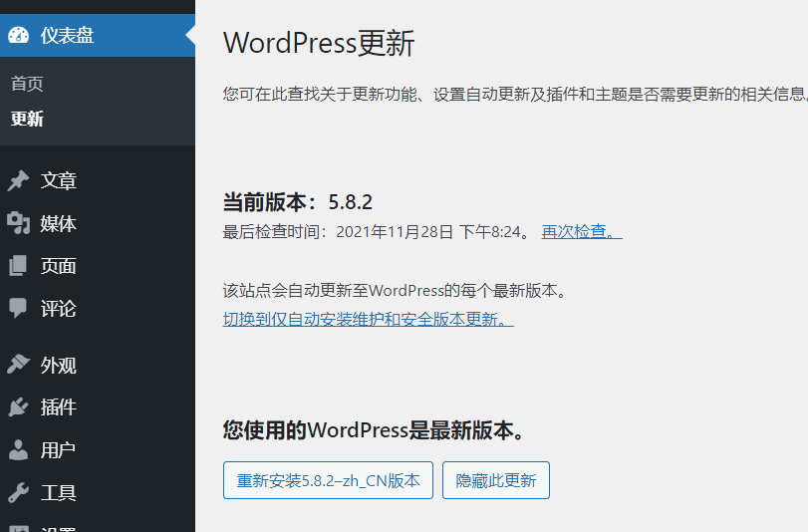Go to 首页 submenu item
Viewport: 808px width, 532px height.
click(27, 84)
